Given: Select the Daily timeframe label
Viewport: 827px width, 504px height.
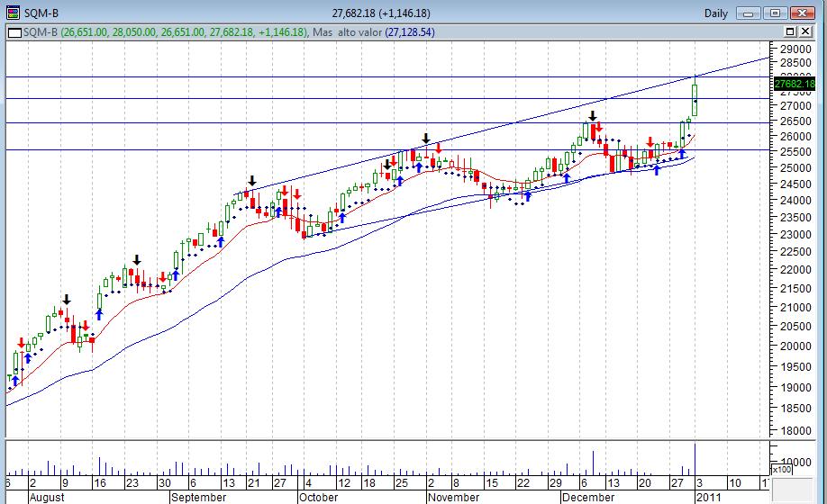Looking at the screenshot, I should [715, 13].
